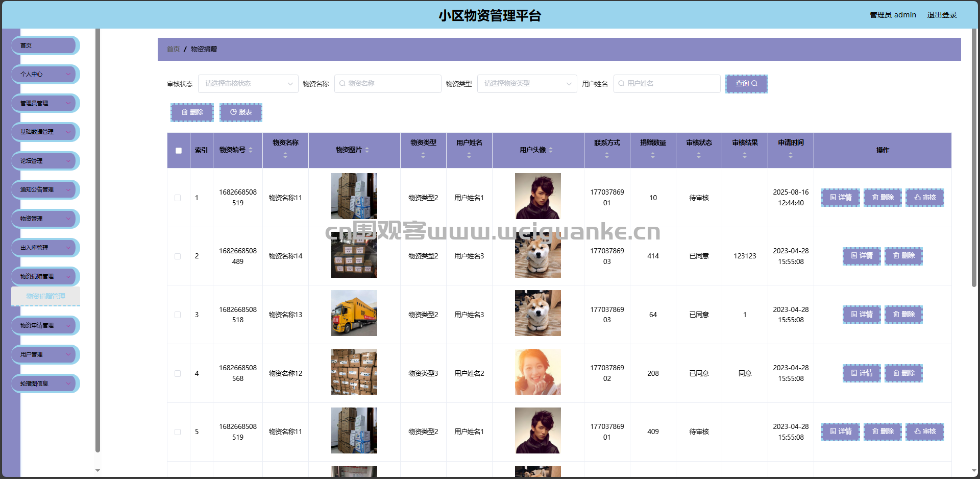Viewport: 980px width, 479px height.
Task: Click the 物资名称 search input field
Action: [x=388, y=84]
